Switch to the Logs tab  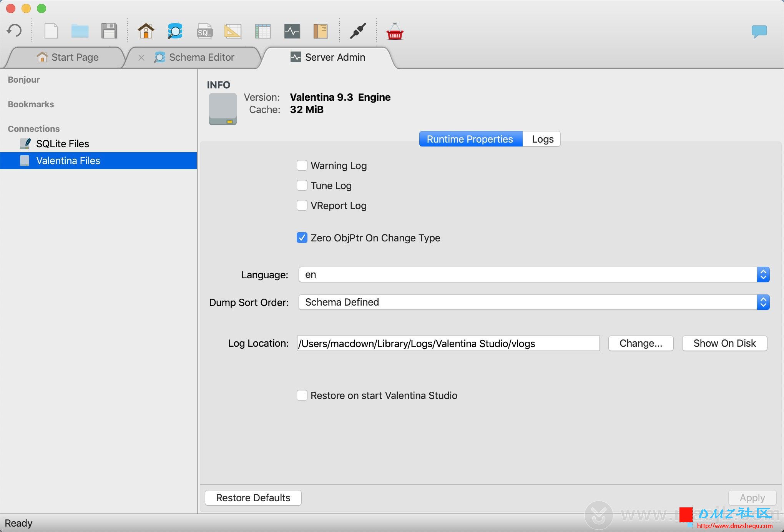[542, 138]
